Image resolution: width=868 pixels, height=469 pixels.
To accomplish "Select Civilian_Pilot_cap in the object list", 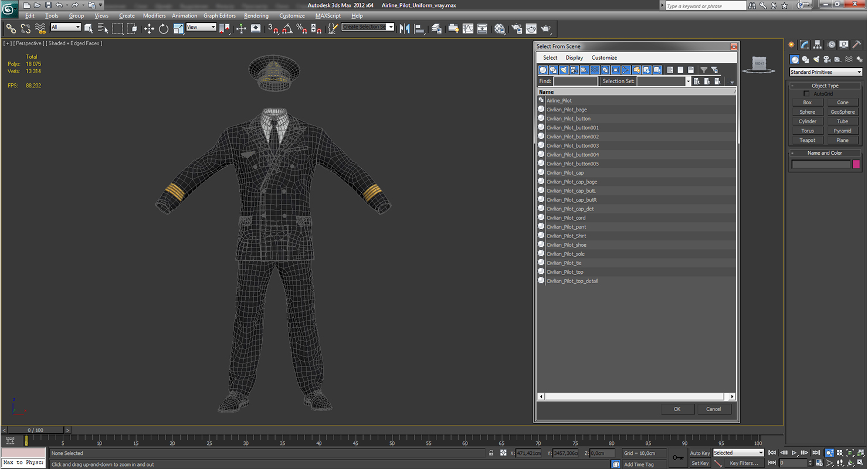I will [565, 173].
